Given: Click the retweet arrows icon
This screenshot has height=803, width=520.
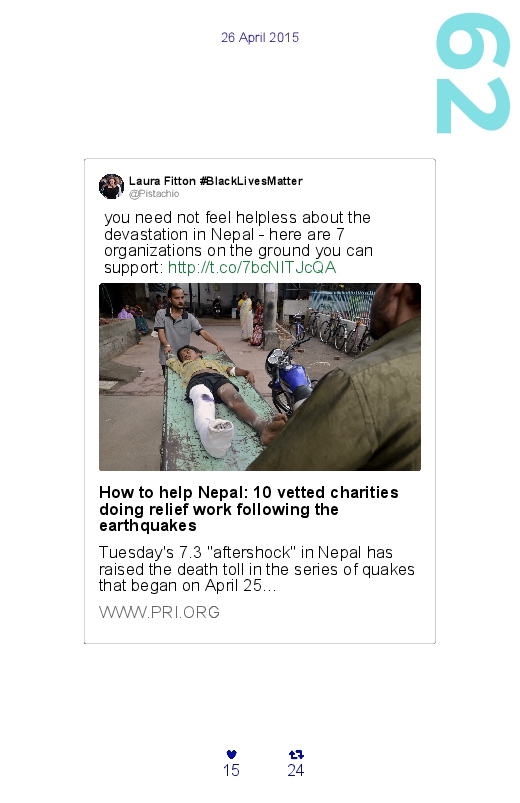Looking at the screenshot, I should click(296, 754).
